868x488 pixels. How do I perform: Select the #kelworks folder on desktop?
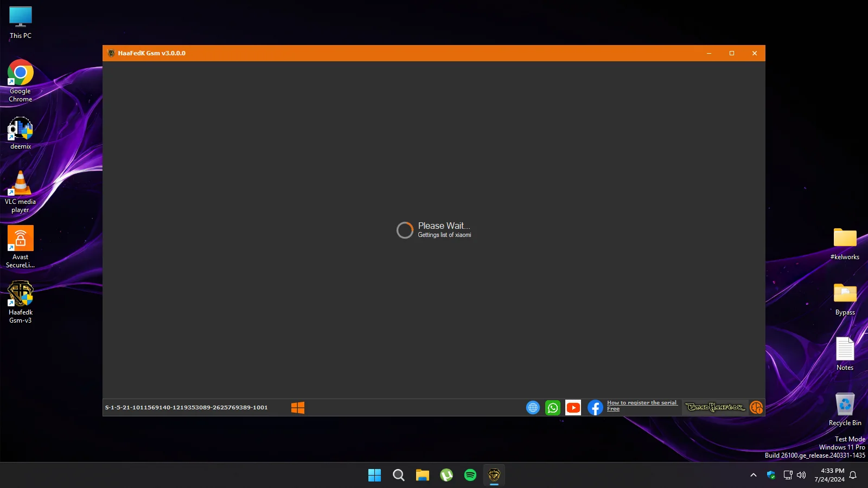(x=845, y=244)
